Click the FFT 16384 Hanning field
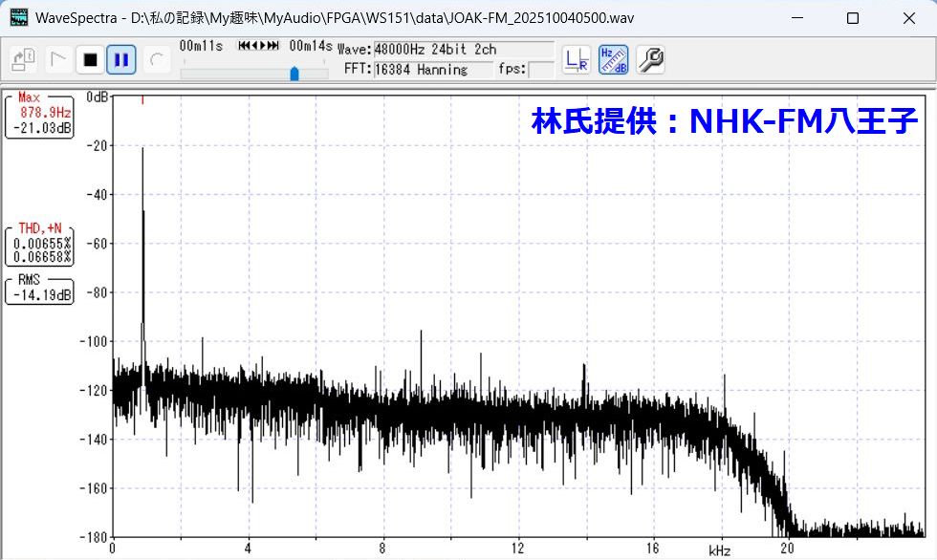Viewport: 937px width, 560px height. (432, 70)
